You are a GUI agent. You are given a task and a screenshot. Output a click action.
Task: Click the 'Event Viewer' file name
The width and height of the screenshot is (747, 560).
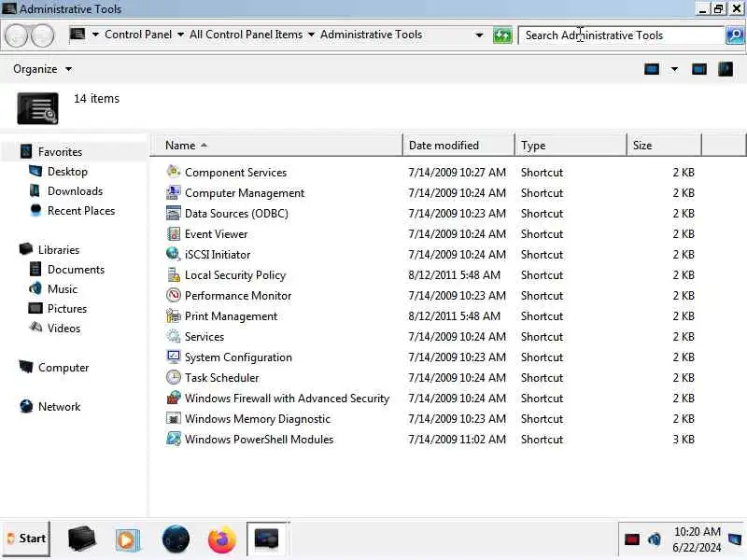[217, 234]
